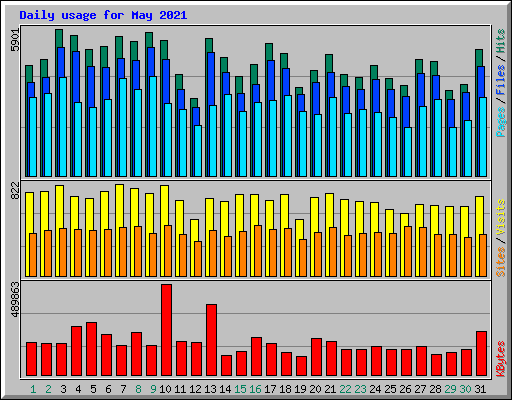This screenshot has height=400, width=512.
Task: Click the red KBytes bar for day 8
Action: [136, 354]
